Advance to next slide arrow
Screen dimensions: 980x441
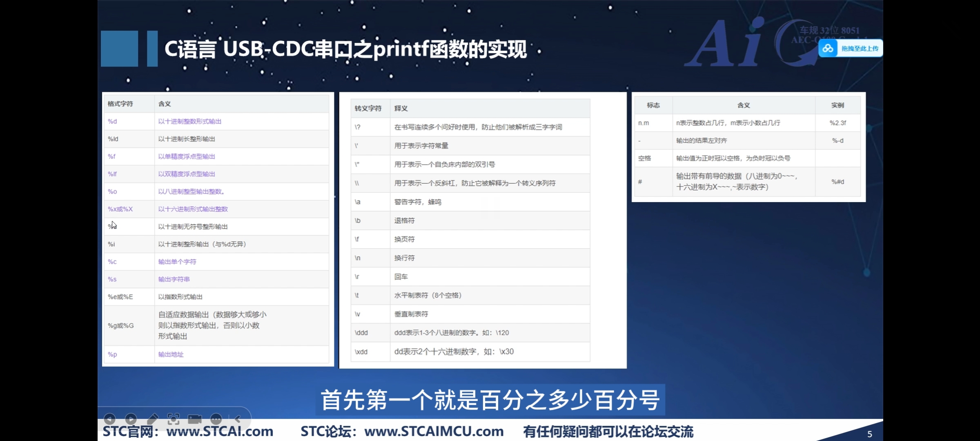tap(131, 419)
